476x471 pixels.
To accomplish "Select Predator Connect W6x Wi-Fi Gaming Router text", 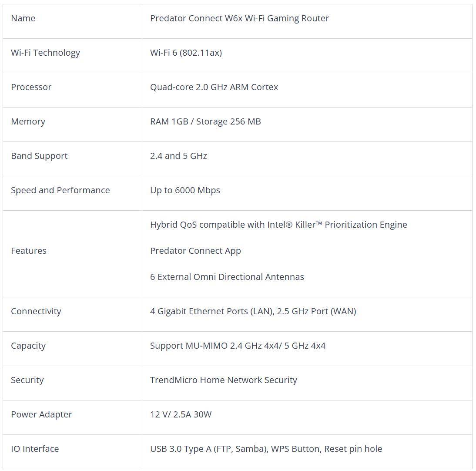I will pos(239,18).
